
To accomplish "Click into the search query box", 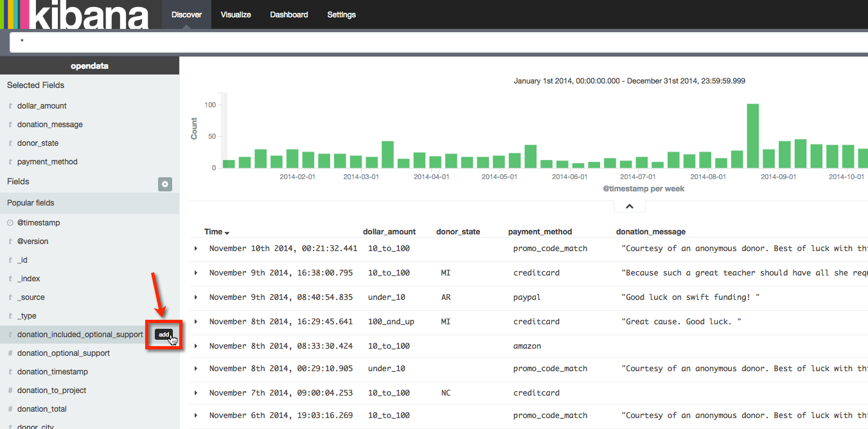I will click(437, 42).
